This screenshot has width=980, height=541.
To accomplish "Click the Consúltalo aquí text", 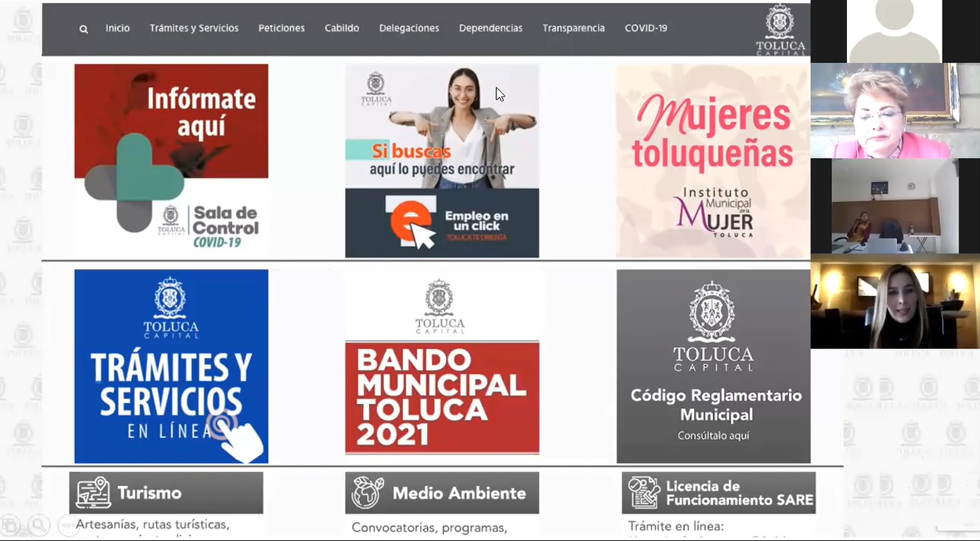I will tap(713, 435).
